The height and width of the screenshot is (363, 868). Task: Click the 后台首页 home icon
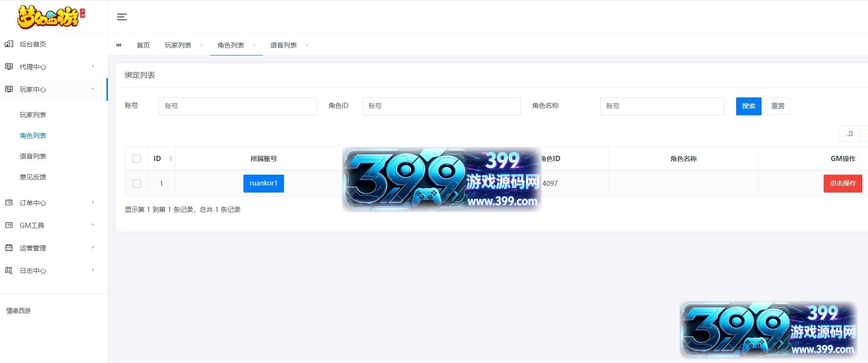(x=9, y=44)
